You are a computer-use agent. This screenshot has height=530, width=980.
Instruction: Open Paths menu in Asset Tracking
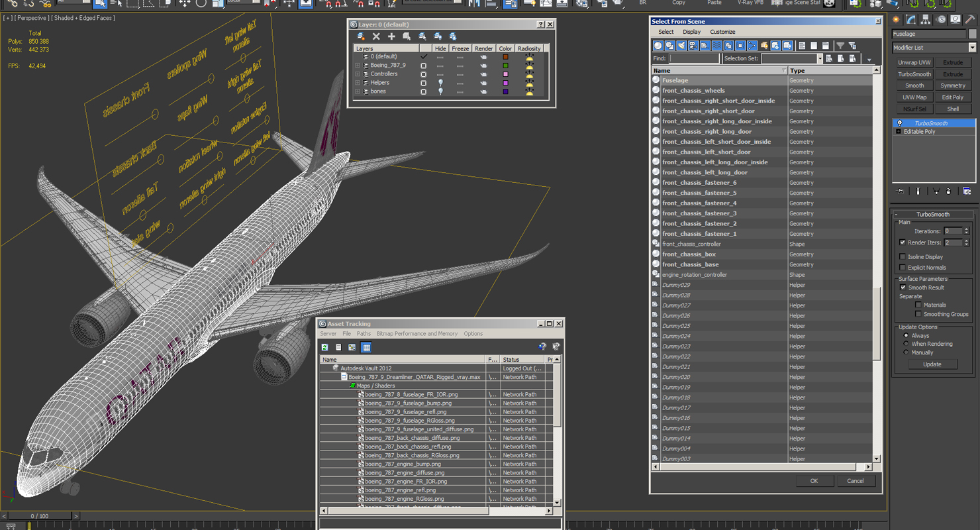click(x=364, y=334)
